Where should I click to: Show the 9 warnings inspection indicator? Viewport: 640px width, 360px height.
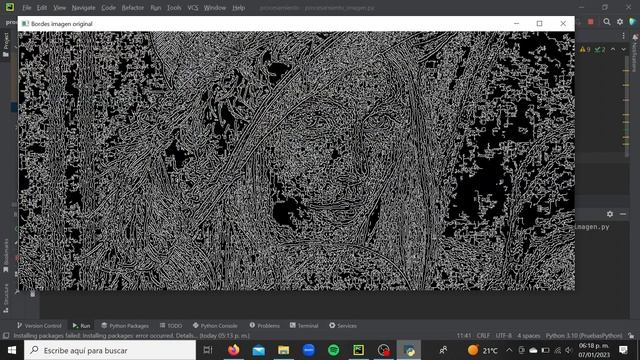[585, 49]
